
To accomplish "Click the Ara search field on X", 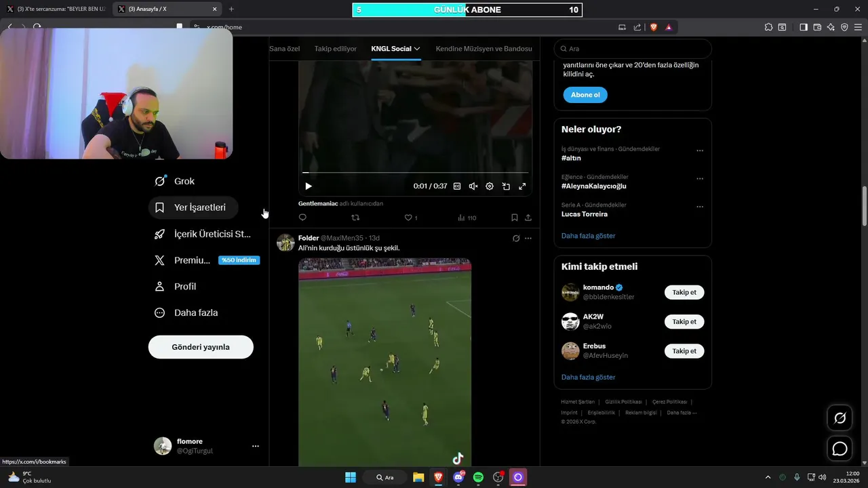I will 633,49.
